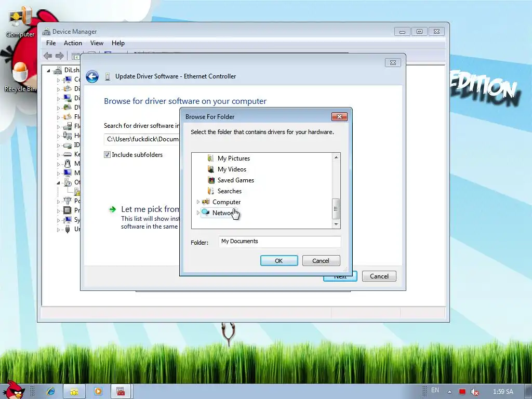
Task: Click the Back arrow in Device Manager toolbar
Action: coord(48,56)
